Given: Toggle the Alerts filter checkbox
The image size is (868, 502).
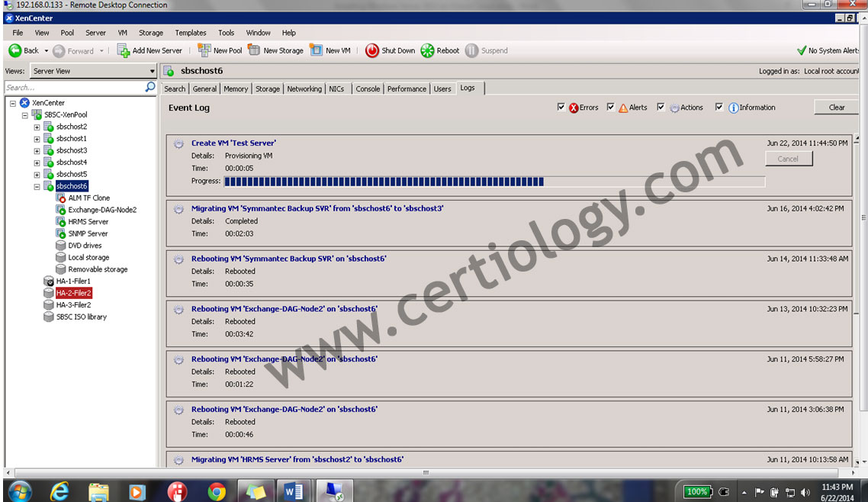Looking at the screenshot, I should pos(611,108).
